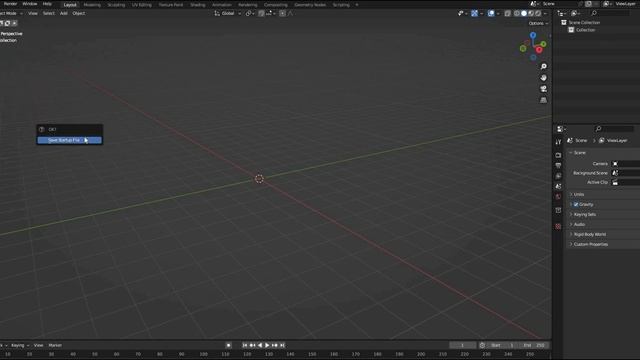Open the pivot point dropdown
640x360 pixels.
click(x=250, y=13)
